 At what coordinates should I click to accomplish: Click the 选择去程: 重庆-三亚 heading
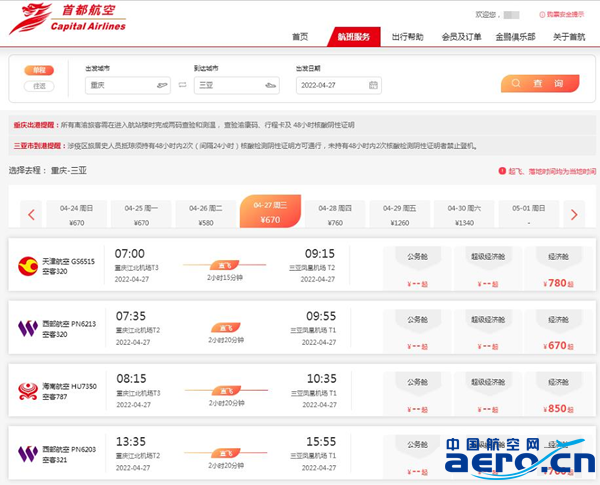pyautogui.click(x=48, y=170)
